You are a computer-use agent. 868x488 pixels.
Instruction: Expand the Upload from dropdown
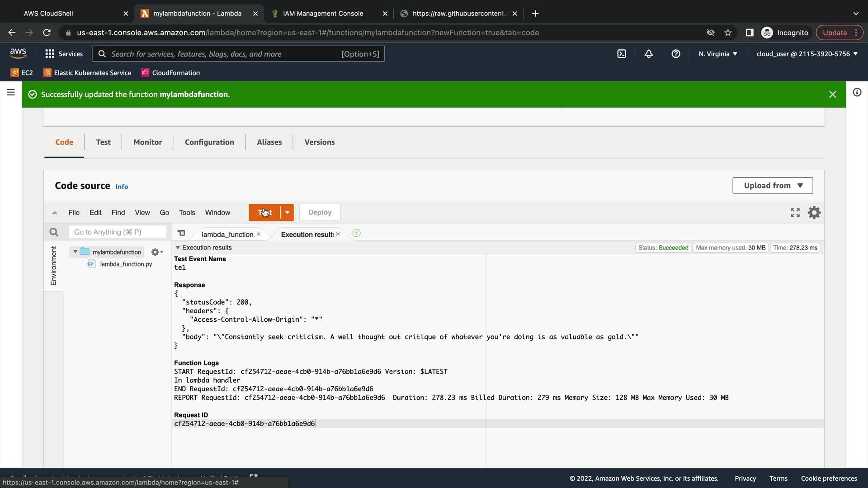(773, 186)
